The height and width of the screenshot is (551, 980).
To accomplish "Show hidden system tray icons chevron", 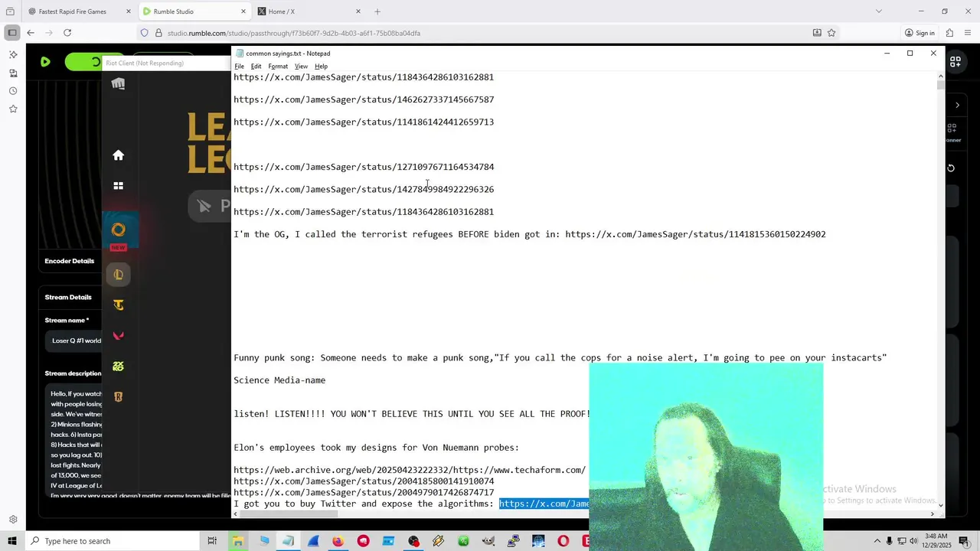I will click(877, 541).
